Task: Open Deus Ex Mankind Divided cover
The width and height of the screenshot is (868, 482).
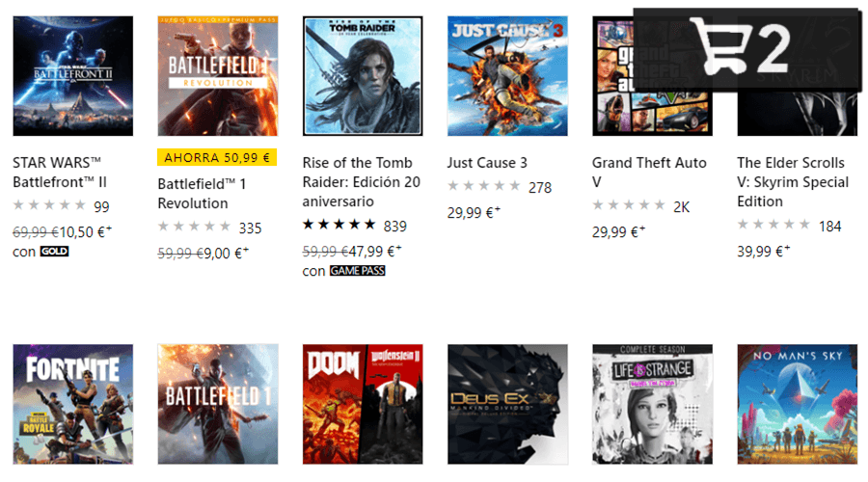Action: pyautogui.click(x=507, y=404)
